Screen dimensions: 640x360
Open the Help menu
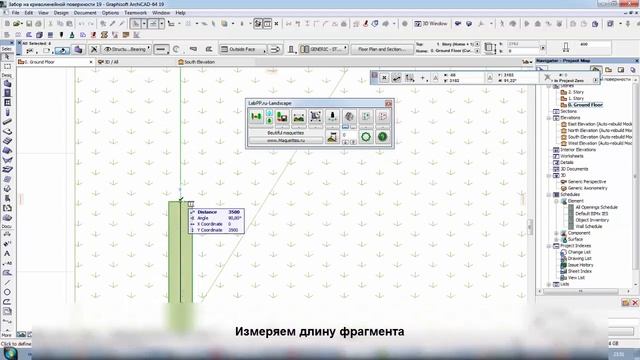180,13
